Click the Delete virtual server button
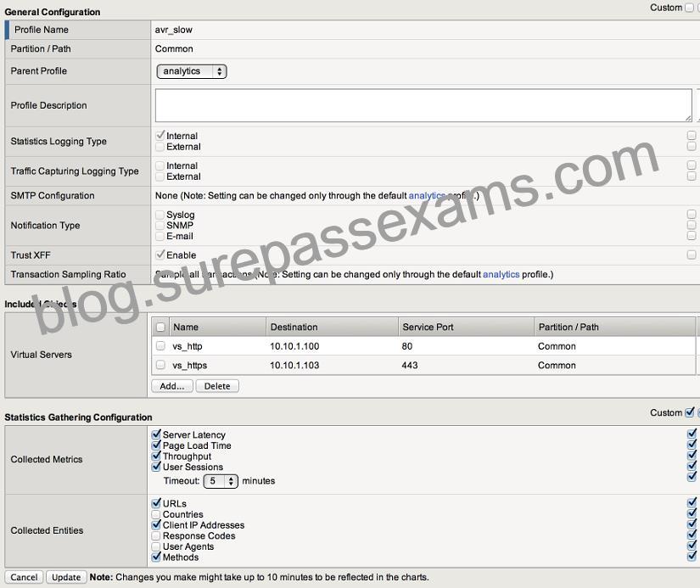Viewport: 700px width, 588px height. click(217, 386)
